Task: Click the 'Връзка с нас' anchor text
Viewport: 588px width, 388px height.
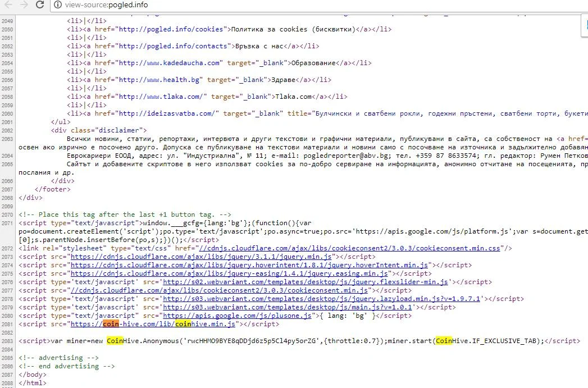Action: coord(259,46)
